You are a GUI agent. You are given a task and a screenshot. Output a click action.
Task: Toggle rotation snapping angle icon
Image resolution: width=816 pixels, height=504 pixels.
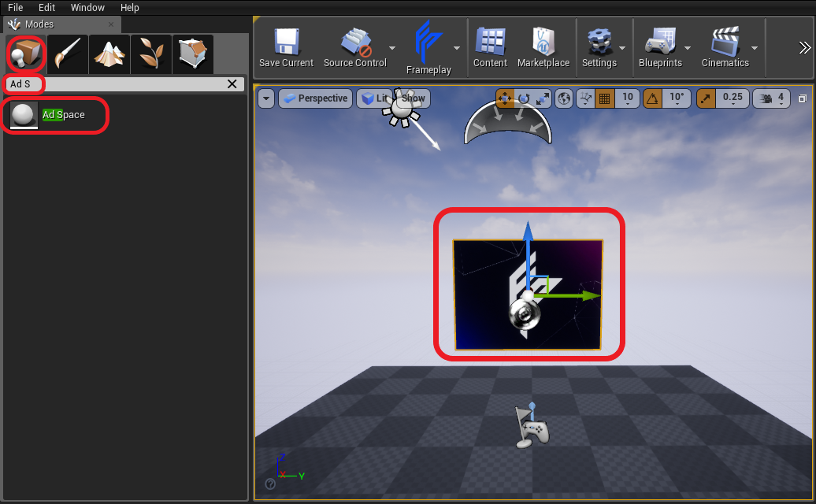[653, 98]
